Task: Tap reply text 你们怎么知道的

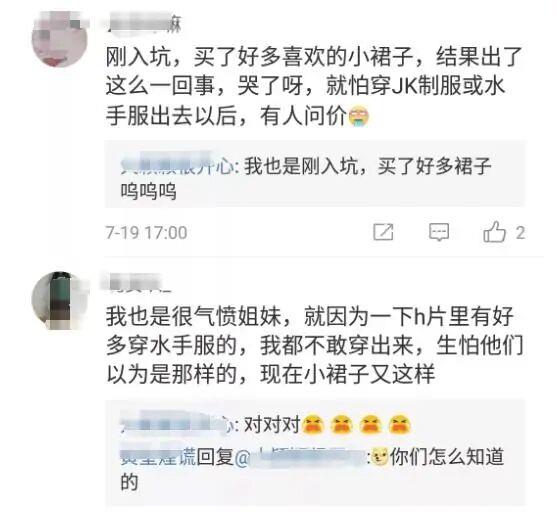Action: click(x=313, y=469)
